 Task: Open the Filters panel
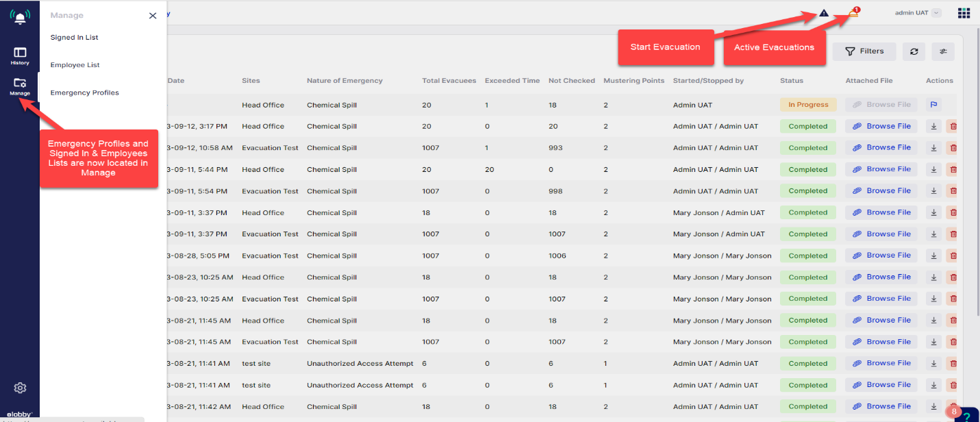coord(864,51)
